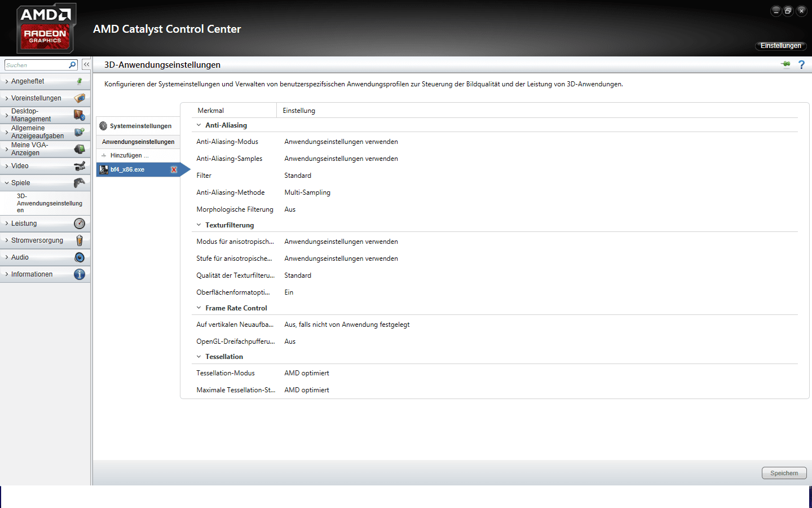
Task: Expand the Informationen section
Action: click(x=7, y=274)
